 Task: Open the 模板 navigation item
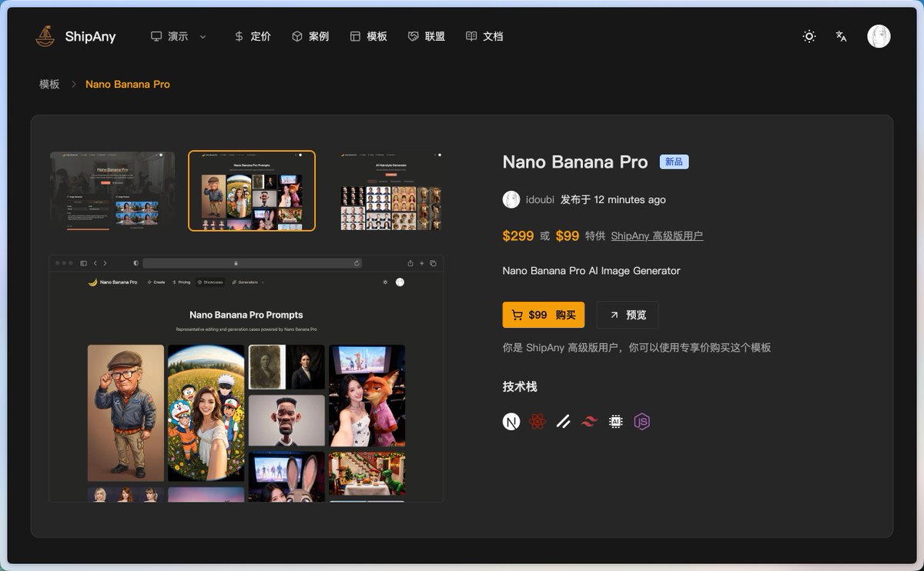point(369,35)
